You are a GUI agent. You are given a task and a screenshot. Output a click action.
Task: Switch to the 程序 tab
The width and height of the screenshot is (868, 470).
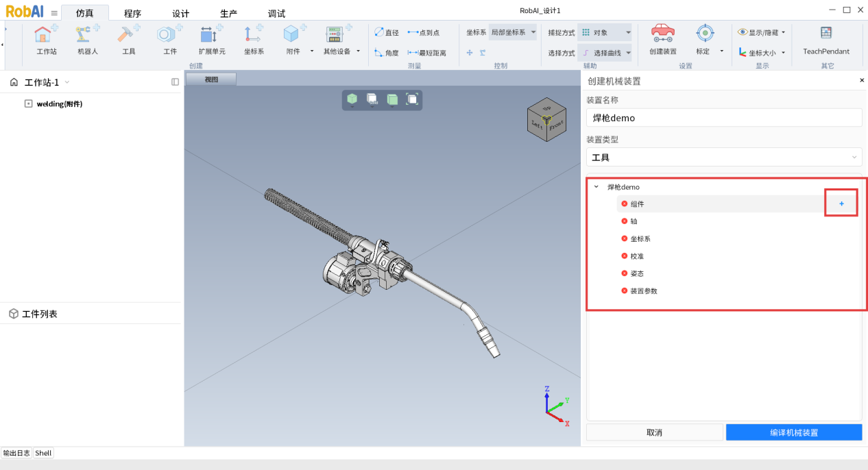tap(132, 13)
